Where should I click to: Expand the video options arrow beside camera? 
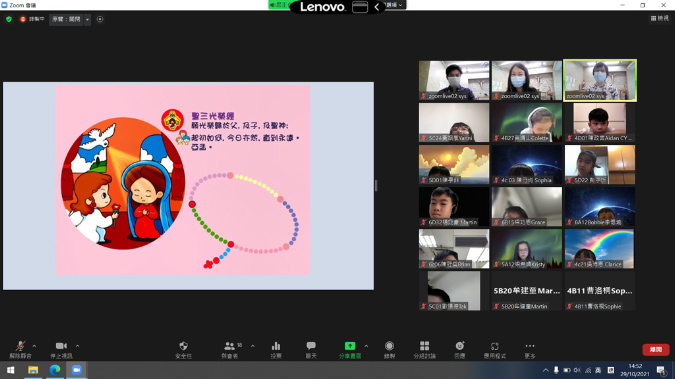click(x=77, y=346)
